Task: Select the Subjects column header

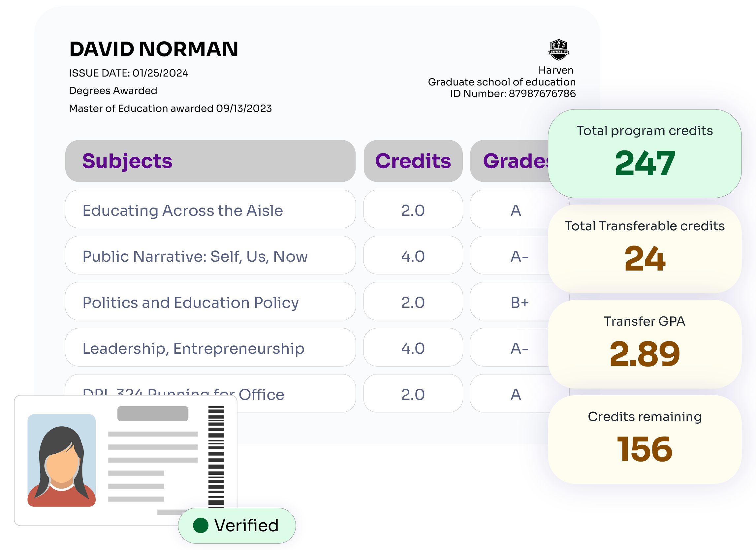Action: [210, 161]
